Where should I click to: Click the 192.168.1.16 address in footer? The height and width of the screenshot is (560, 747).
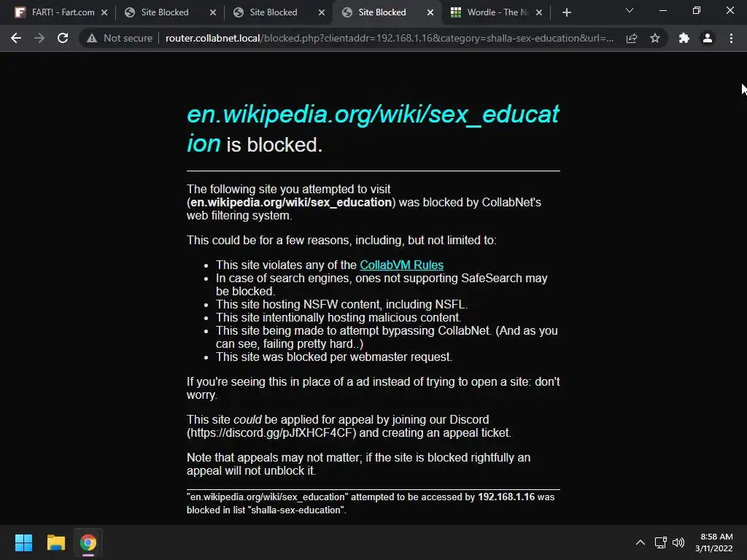506,497
